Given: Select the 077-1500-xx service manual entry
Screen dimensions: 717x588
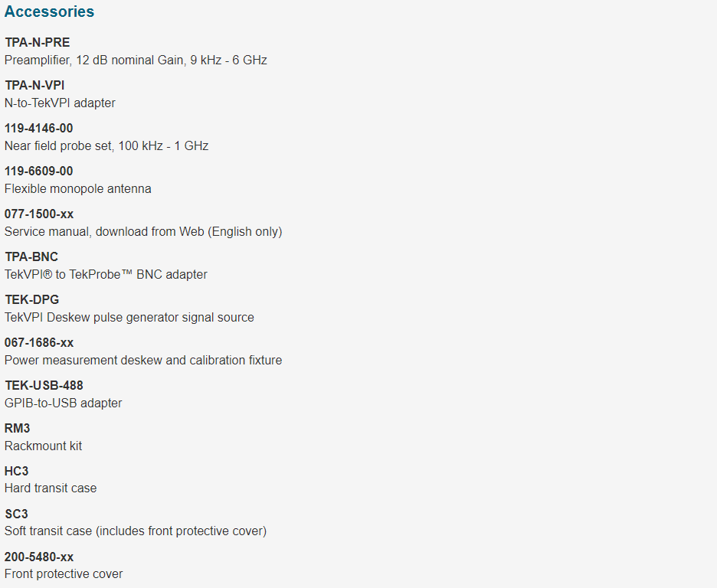Looking at the screenshot, I should [x=39, y=214].
